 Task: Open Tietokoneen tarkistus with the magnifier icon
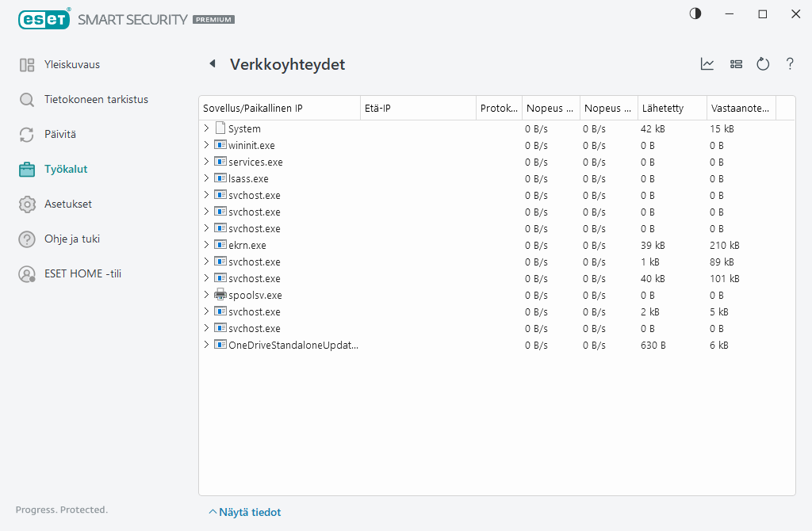25,99
